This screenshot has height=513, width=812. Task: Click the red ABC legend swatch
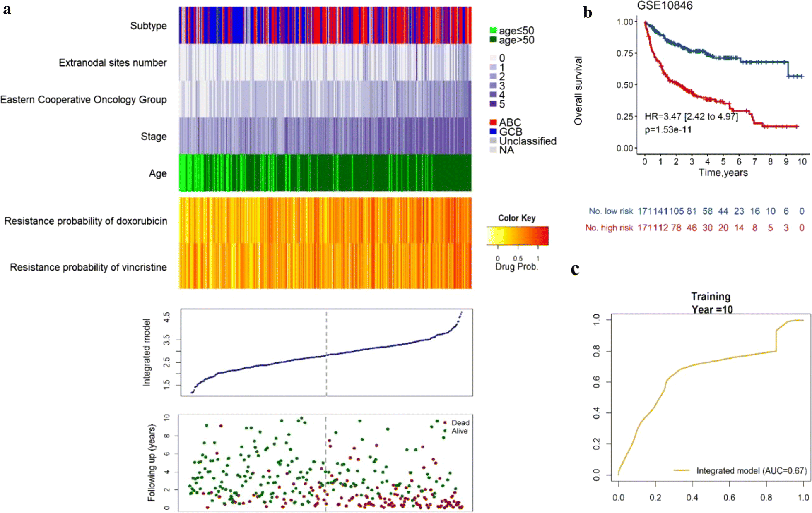[493, 122]
